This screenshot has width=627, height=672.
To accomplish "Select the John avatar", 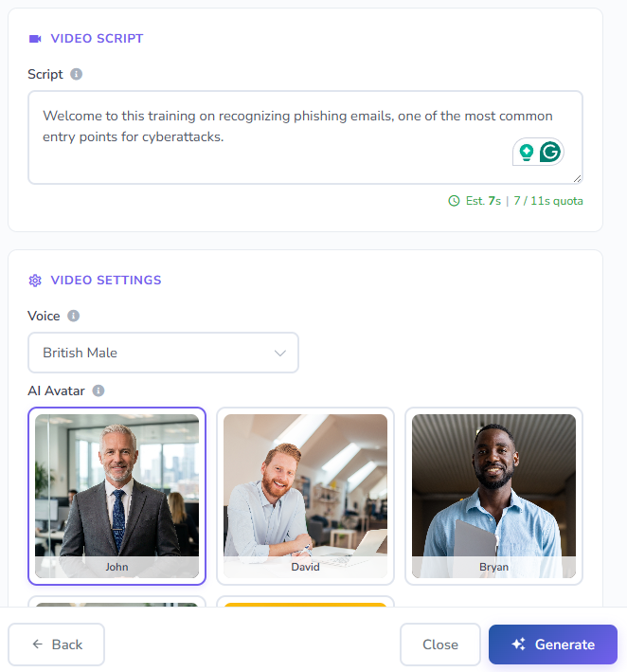I will click(x=116, y=496).
